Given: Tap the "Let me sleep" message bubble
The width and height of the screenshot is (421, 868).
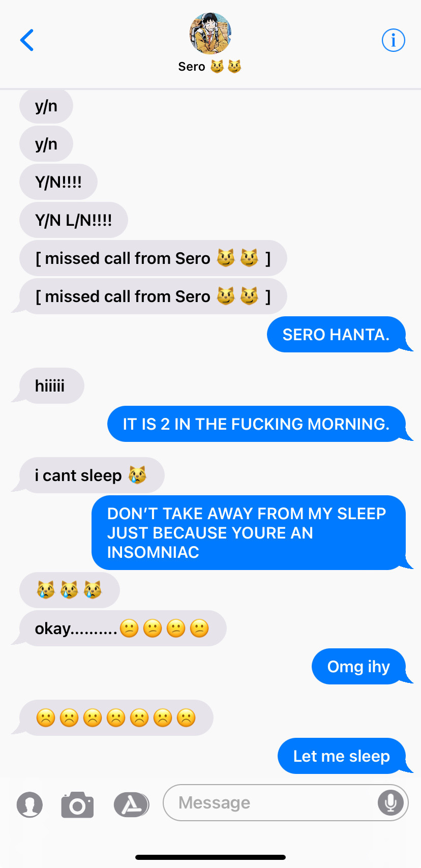Looking at the screenshot, I should coord(342,756).
